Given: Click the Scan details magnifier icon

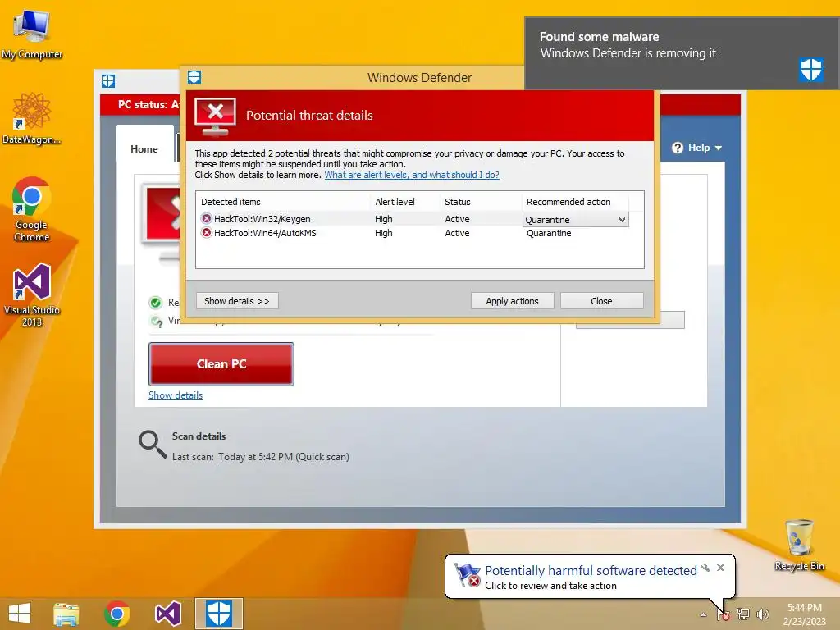Looking at the screenshot, I should [x=153, y=445].
